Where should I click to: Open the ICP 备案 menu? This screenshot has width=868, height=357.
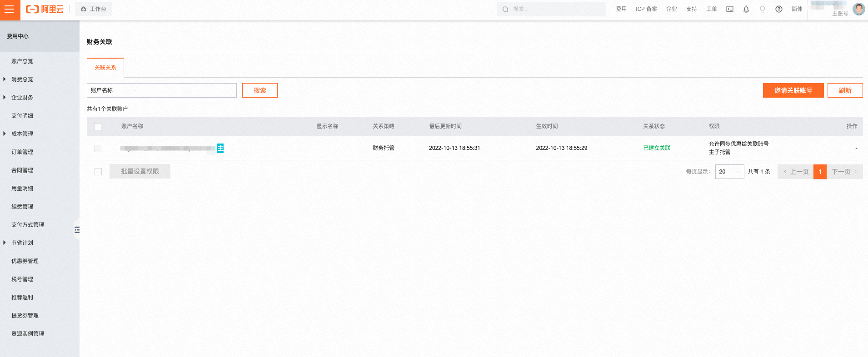pos(646,9)
